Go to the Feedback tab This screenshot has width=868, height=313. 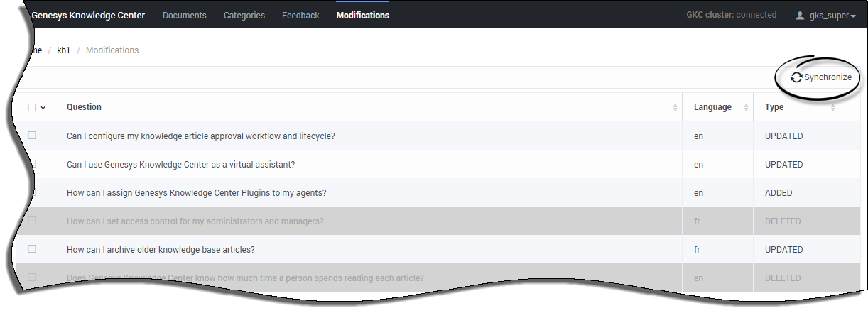click(x=300, y=15)
